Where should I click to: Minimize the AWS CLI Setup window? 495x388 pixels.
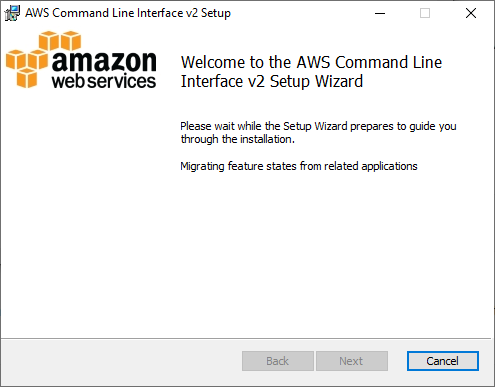(x=380, y=13)
